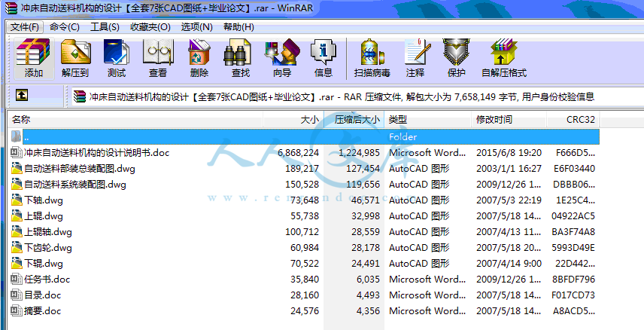The image size is (644, 330).
Task: Click the 注释 (Comment) toolbar icon
Action: point(416,53)
